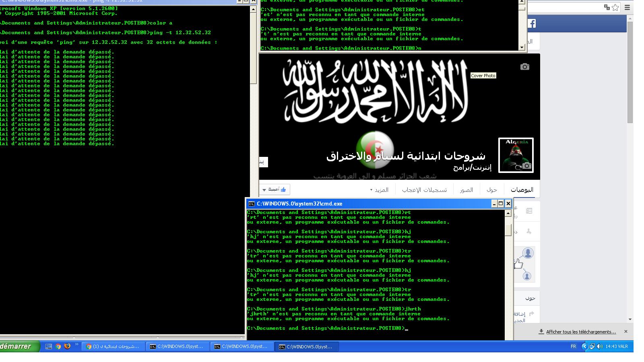The height and width of the screenshot is (362, 644).
Task: Click the FR language indicator in the taskbar
Action: coord(573,346)
